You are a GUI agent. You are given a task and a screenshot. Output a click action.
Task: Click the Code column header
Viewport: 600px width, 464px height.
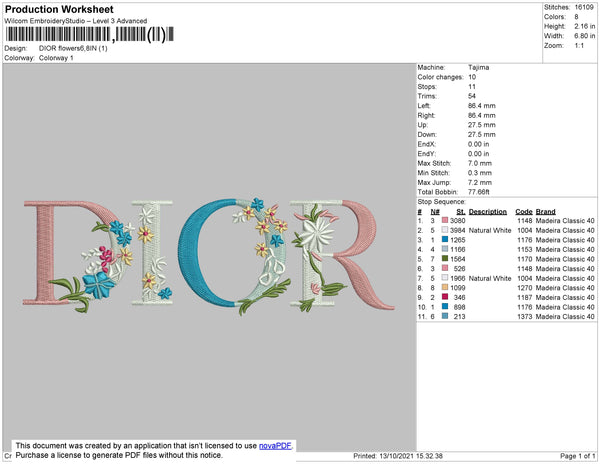point(524,212)
